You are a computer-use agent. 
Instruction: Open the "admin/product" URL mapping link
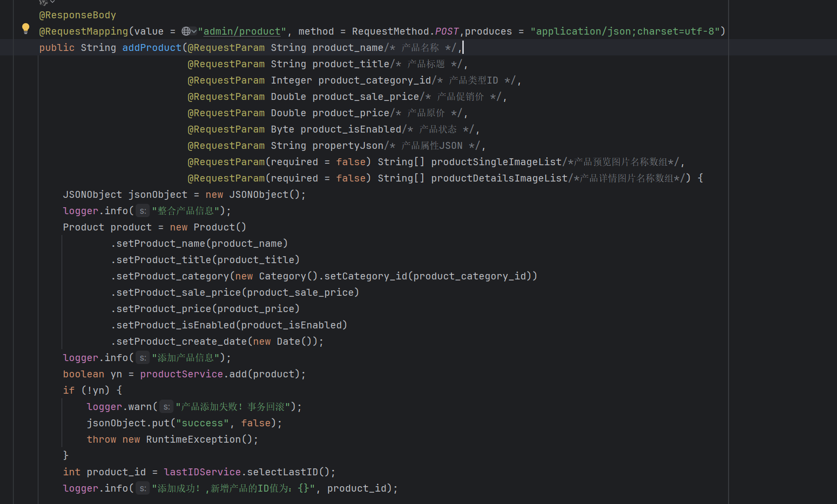point(242,31)
